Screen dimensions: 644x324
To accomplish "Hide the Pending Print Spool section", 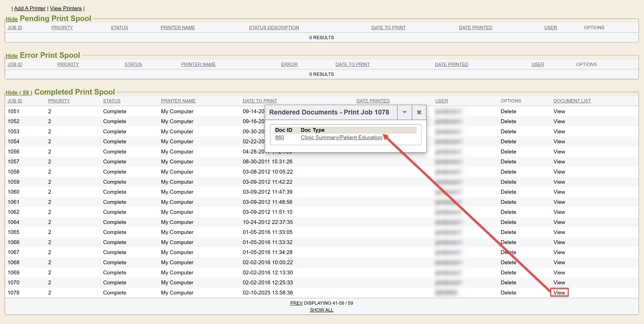I will 12,19.
